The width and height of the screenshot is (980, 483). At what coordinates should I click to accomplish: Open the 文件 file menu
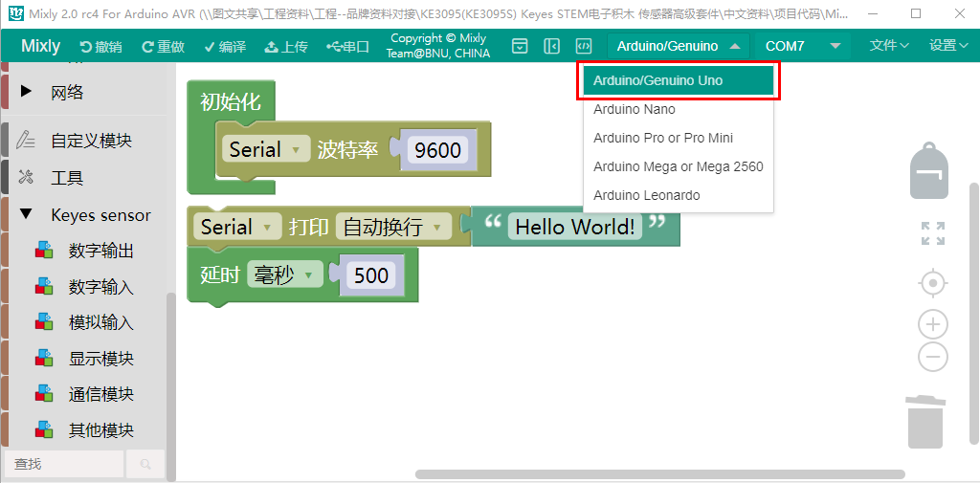(x=889, y=45)
